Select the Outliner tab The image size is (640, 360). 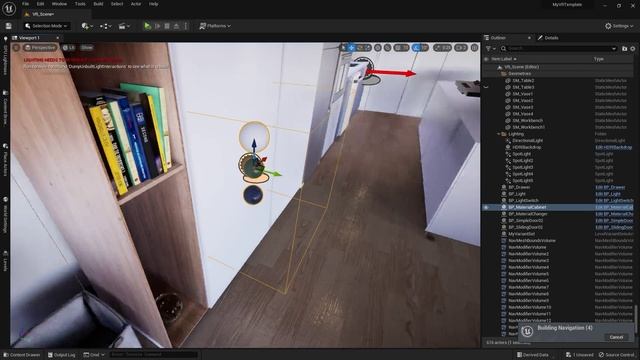[498, 38]
